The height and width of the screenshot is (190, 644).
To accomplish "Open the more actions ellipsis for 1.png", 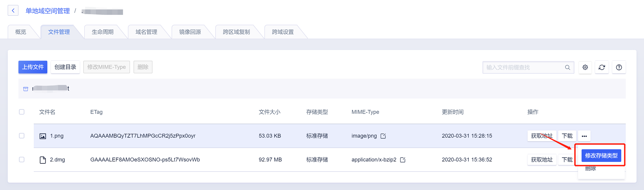I will pyautogui.click(x=584, y=136).
